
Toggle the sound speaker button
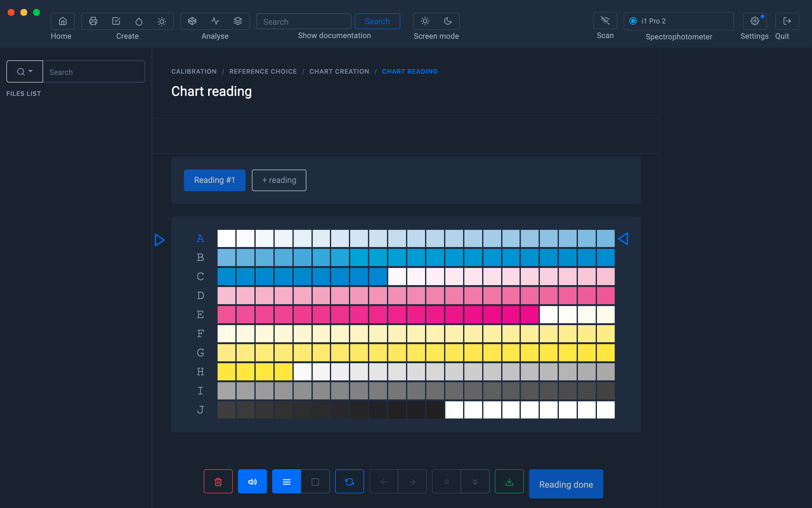(252, 481)
